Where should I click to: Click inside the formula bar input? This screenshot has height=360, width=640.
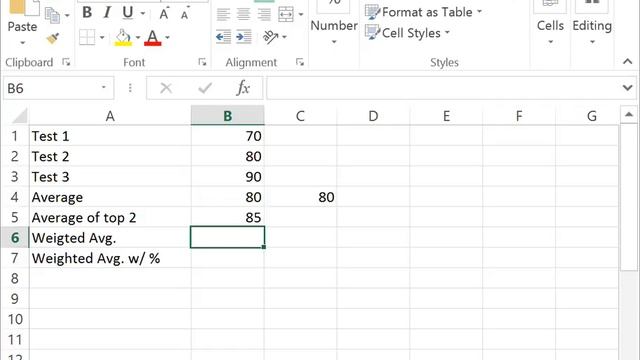pyautogui.click(x=443, y=88)
